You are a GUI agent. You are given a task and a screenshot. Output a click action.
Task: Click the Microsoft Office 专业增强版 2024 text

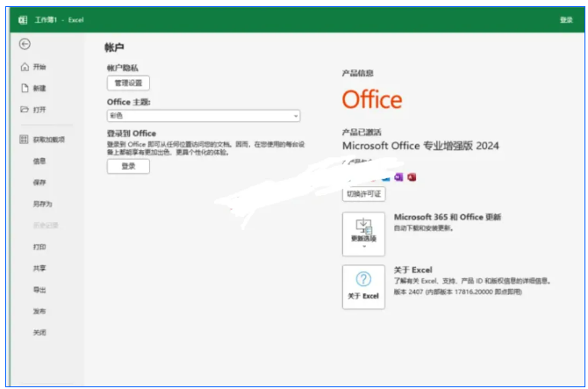420,146
